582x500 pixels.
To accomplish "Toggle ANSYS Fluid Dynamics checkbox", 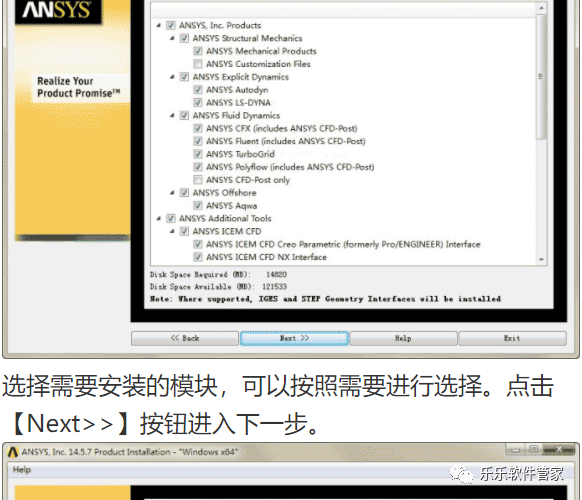I will pos(184,115).
